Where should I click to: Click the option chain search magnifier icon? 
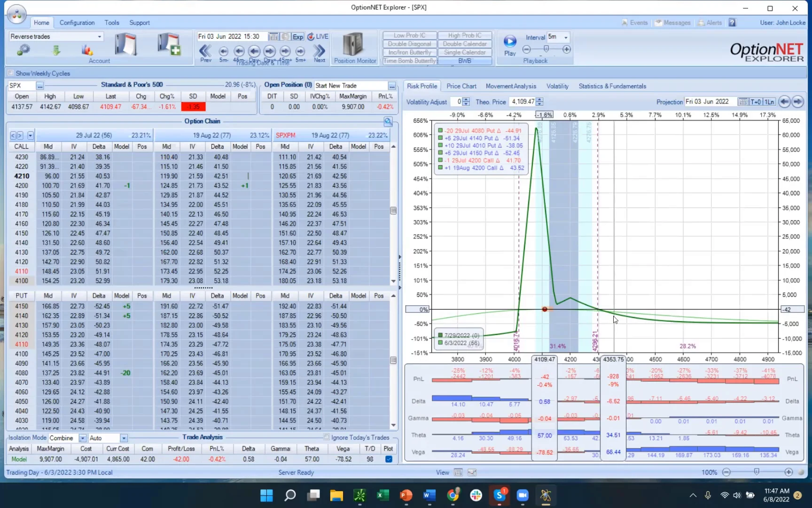(x=388, y=122)
